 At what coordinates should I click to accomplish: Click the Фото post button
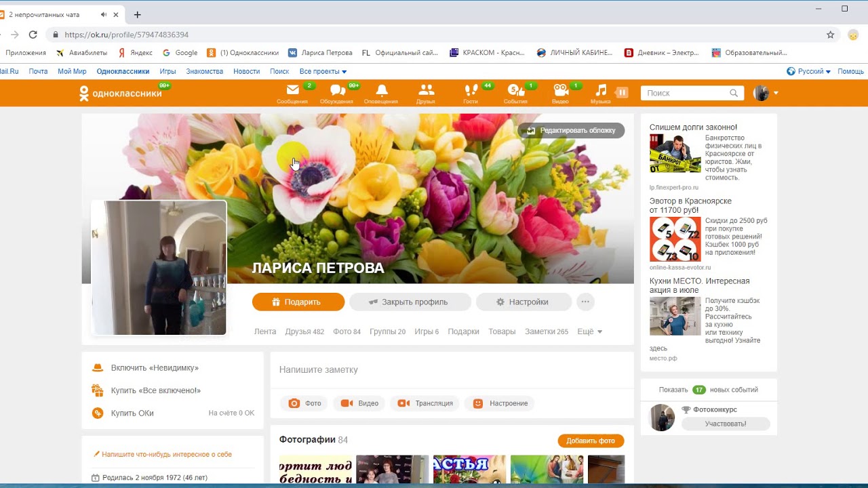[304, 403]
